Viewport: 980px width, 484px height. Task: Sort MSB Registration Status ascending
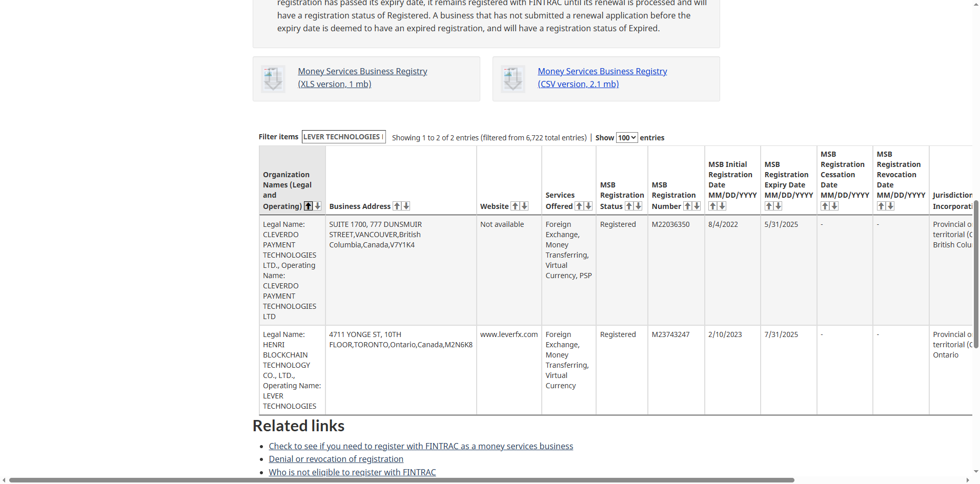629,206
